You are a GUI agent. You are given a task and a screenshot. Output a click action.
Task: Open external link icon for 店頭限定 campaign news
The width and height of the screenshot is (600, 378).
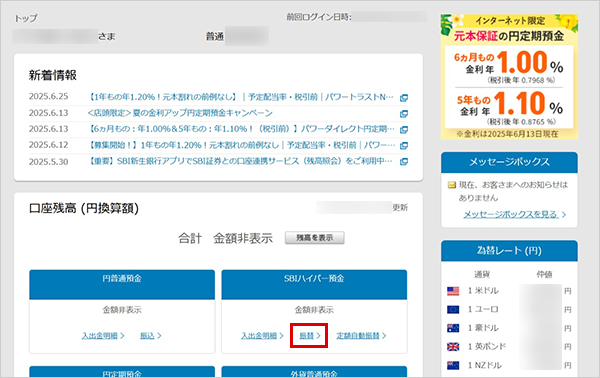click(x=403, y=114)
